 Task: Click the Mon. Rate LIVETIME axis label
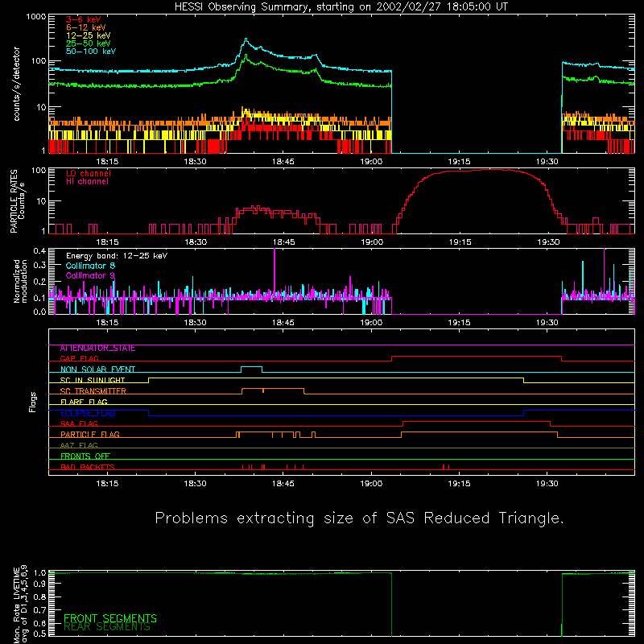click(x=20, y=605)
